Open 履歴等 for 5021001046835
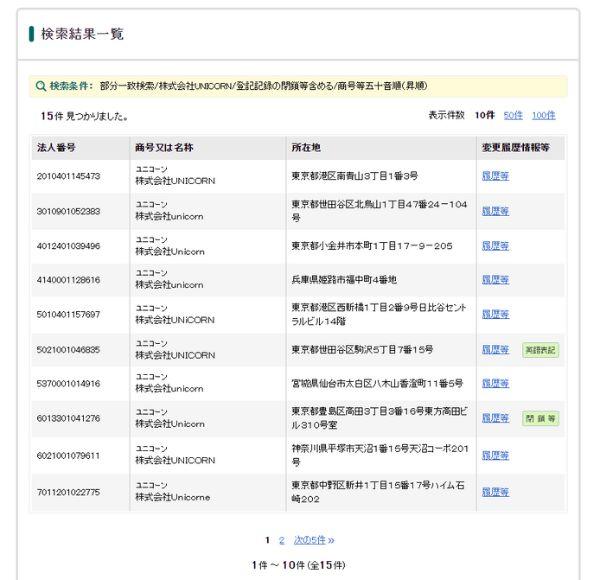 [x=495, y=350]
